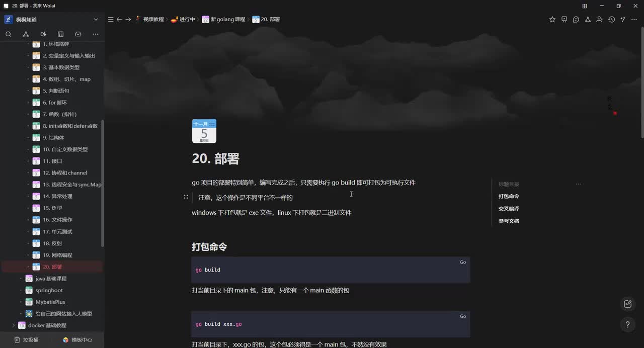This screenshot has height=348, width=644.
Task: Toggle the sidebar with the hamburger icon
Action: point(111,19)
